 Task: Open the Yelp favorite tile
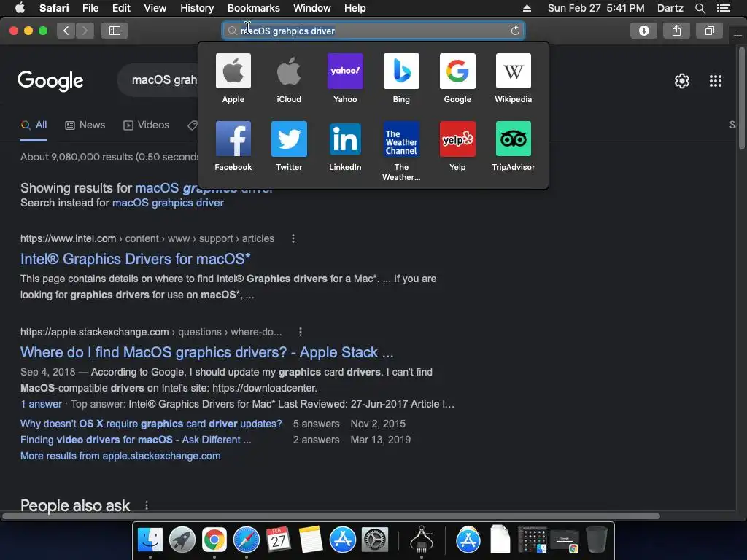click(x=457, y=139)
